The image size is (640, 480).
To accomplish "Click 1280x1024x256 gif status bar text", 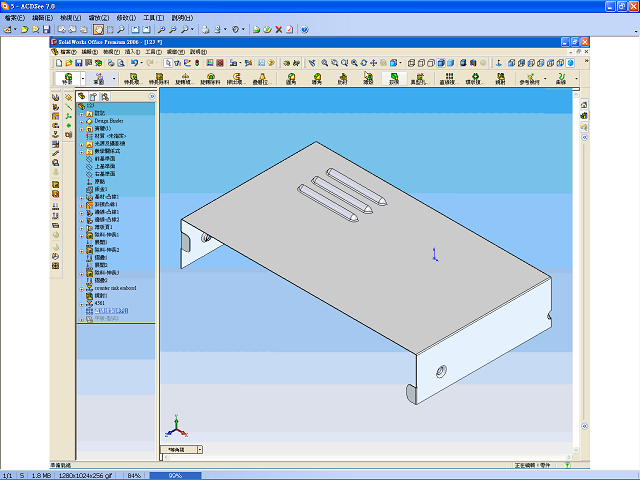I will tap(85, 476).
